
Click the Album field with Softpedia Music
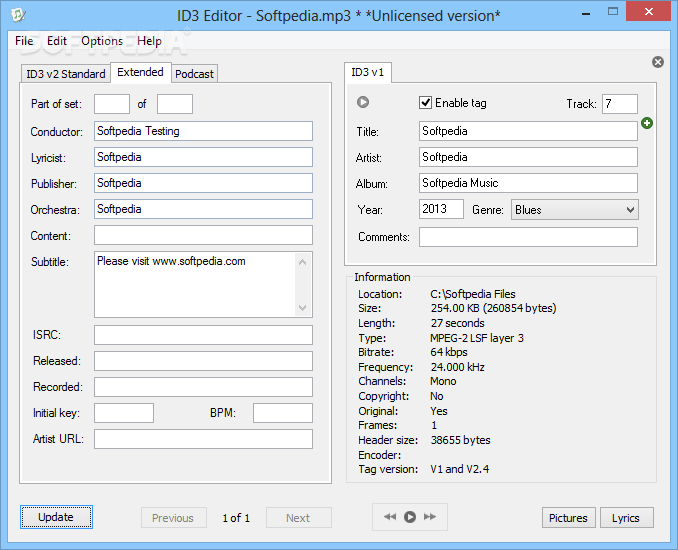pos(528,183)
